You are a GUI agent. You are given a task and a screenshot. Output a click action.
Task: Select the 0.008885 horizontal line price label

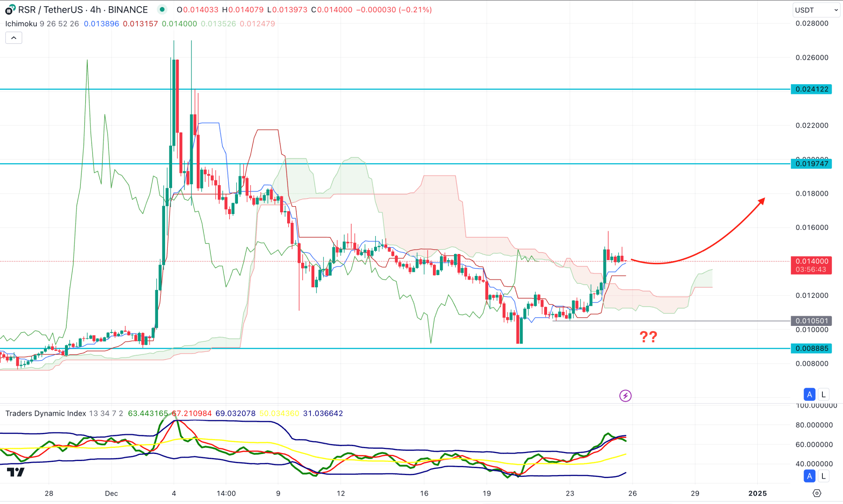(811, 348)
